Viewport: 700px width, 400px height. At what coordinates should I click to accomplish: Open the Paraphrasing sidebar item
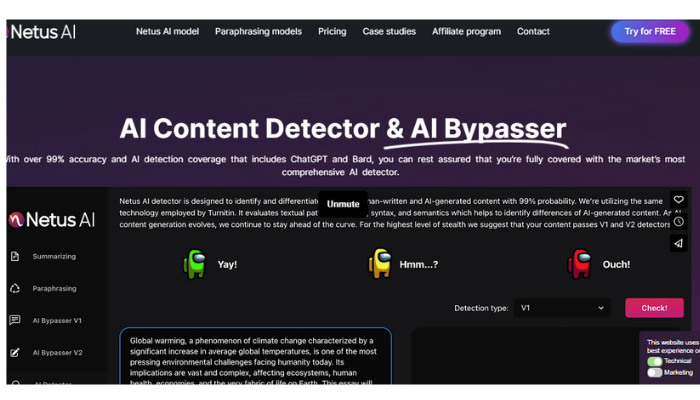[x=54, y=288]
